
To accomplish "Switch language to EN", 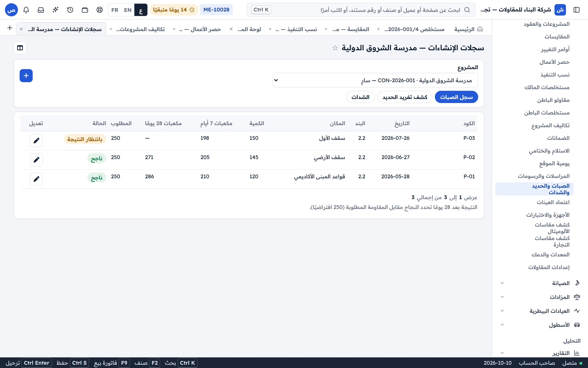I will [128, 10].
